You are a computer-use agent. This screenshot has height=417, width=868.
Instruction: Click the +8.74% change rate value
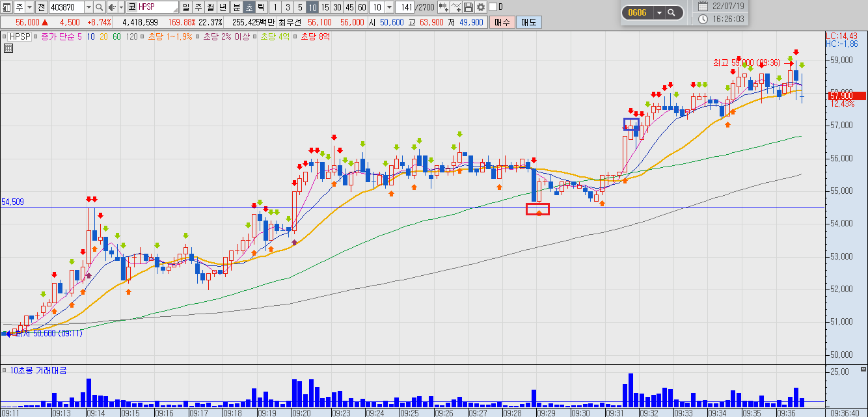tap(99, 22)
